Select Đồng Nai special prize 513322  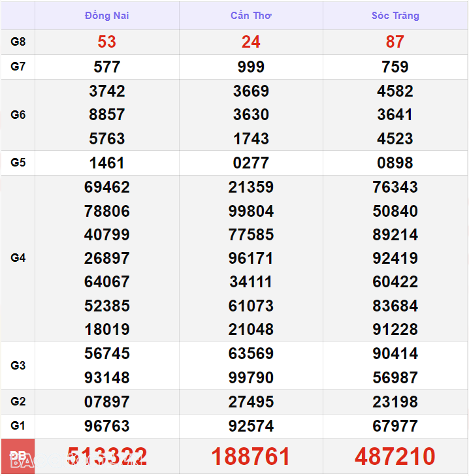(106, 456)
